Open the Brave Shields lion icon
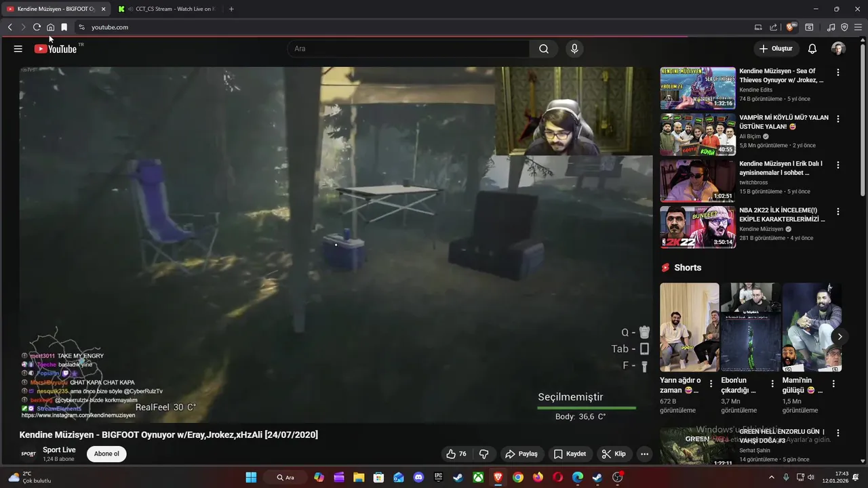The width and height of the screenshot is (868, 488). pyautogui.click(x=791, y=27)
